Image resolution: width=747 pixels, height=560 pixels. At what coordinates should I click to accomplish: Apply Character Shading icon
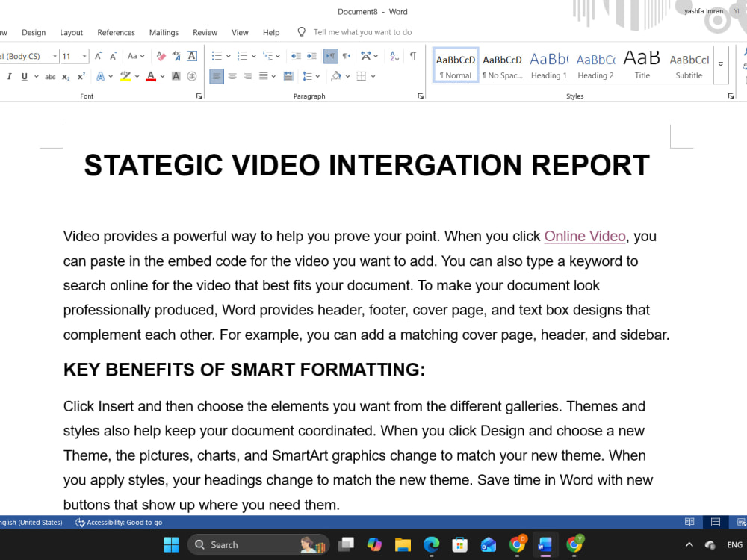[x=176, y=76]
